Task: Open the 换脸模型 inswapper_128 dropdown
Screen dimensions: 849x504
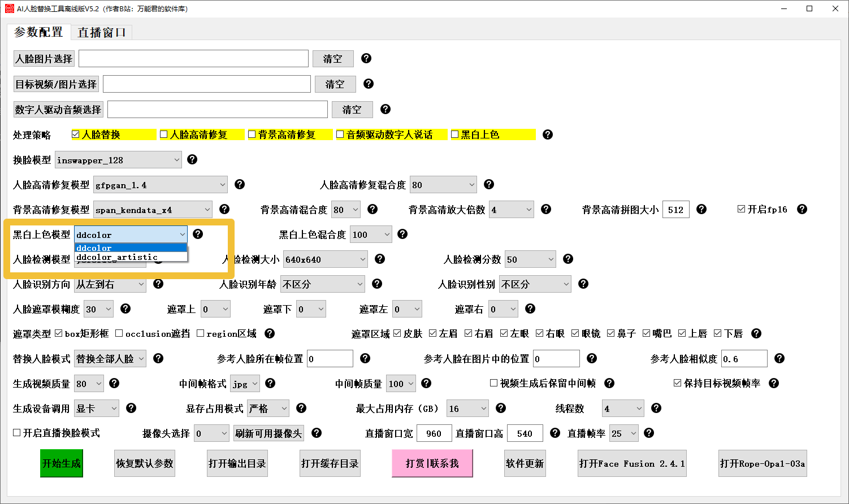Action: (x=118, y=160)
